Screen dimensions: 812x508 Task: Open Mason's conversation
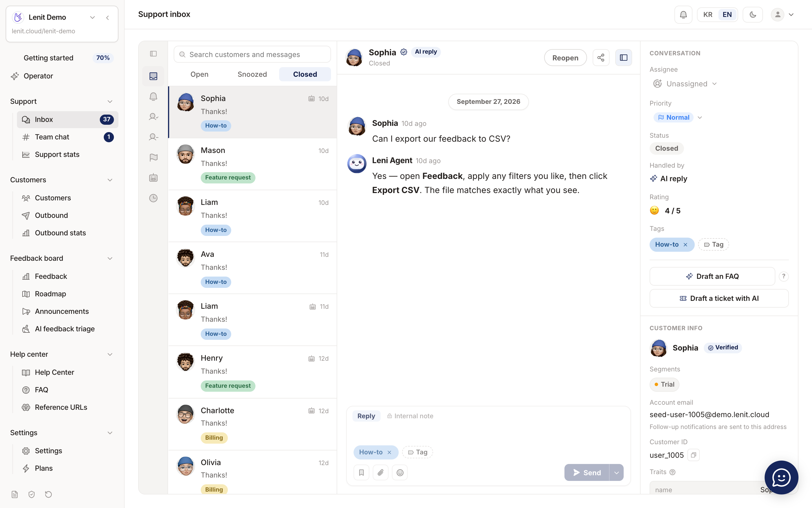(252, 164)
